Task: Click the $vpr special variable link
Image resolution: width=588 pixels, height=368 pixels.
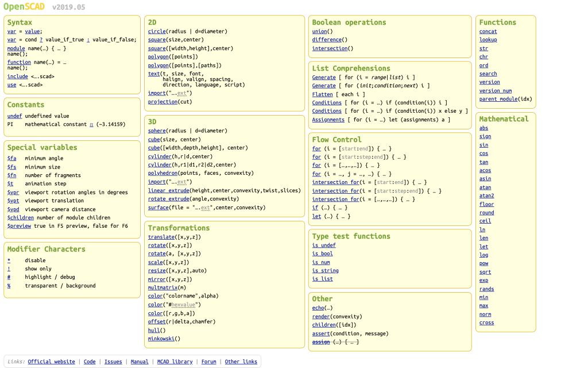Action: point(13,192)
